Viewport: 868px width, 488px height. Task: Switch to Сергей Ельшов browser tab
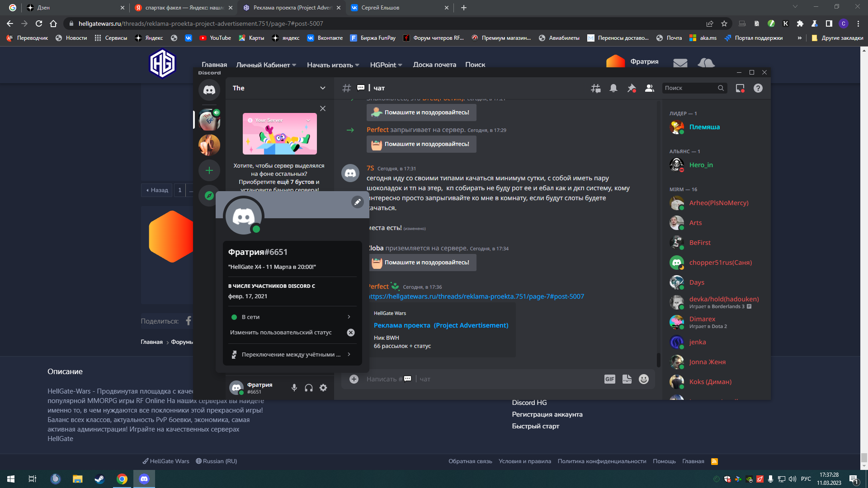click(x=399, y=8)
